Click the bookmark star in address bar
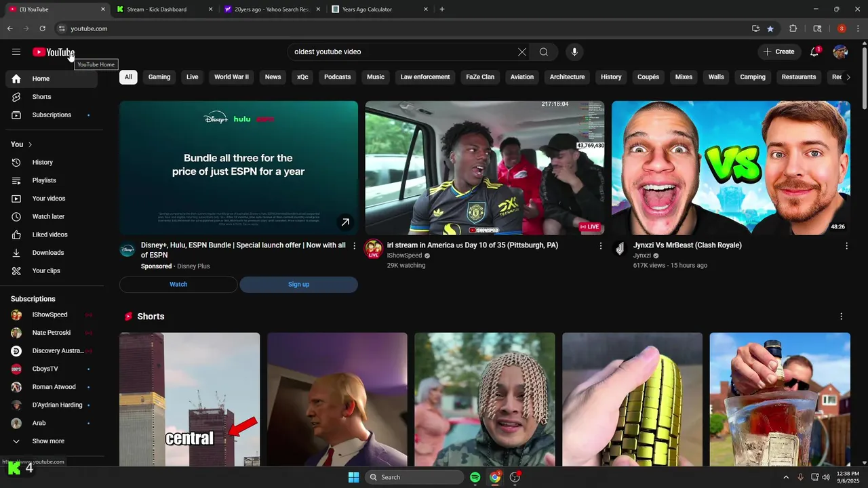Image resolution: width=868 pixels, height=488 pixels. tap(770, 28)
